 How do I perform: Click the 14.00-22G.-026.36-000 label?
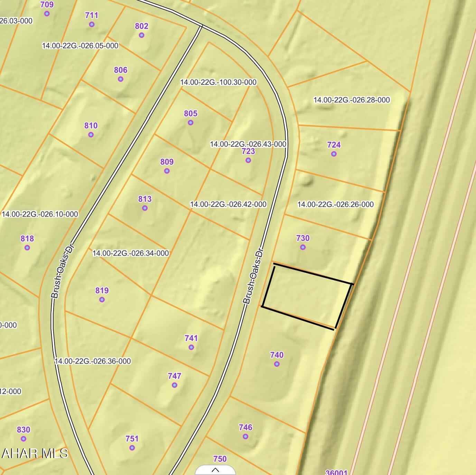point(93,361)
